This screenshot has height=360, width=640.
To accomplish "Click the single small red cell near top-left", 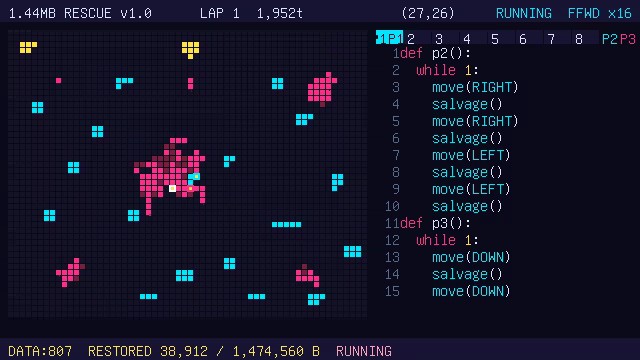I will pyautogui.click(x=58, y=80).
